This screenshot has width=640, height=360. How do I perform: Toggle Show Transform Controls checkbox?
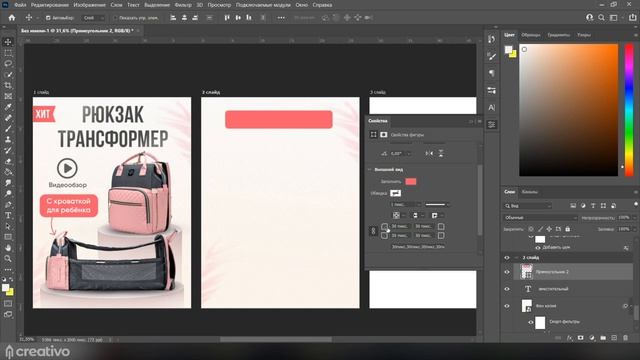point(115,18)
